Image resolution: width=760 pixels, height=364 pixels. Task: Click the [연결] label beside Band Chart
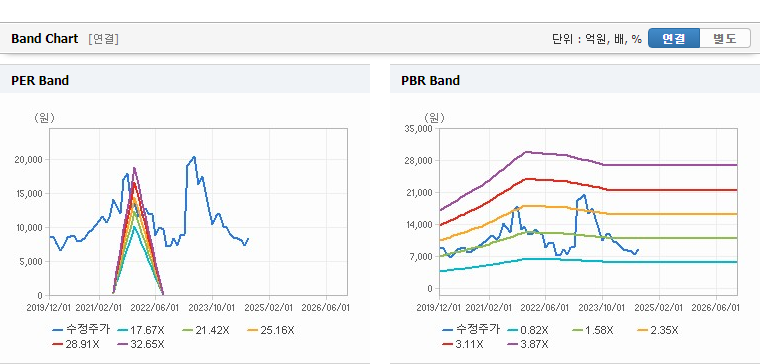103,39
